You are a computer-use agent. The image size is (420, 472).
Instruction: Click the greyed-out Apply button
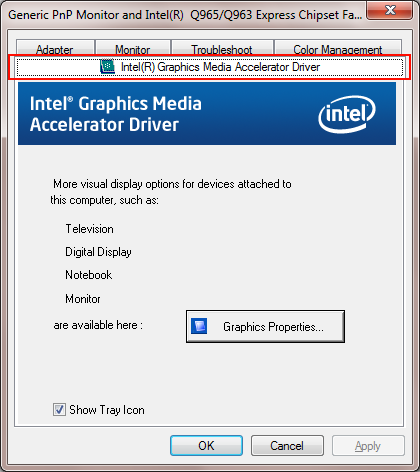pos(368,445)
